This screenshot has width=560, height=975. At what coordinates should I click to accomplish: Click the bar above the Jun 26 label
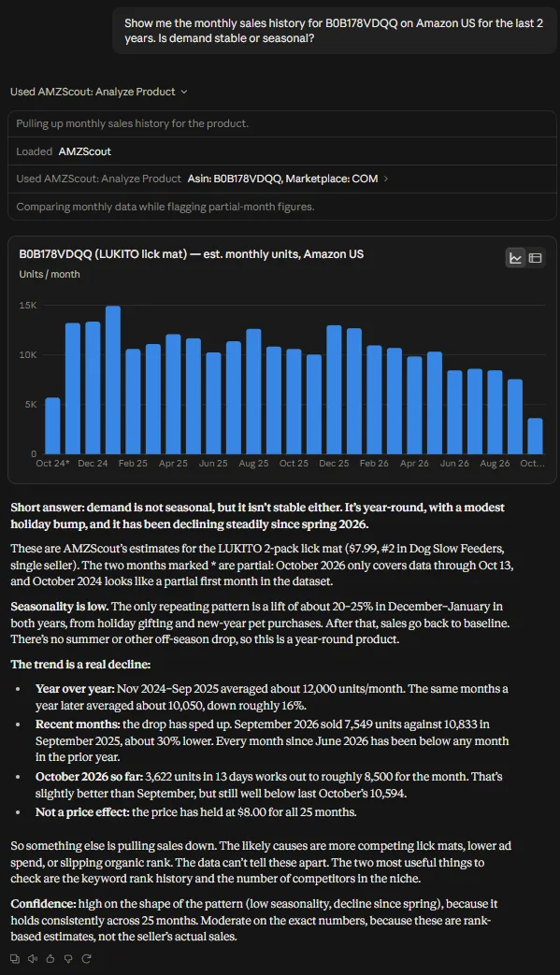[454, 412]
